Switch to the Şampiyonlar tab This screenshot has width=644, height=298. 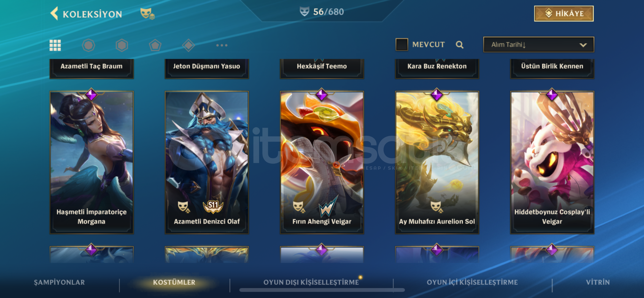pyautogui.click(x=59, y=282)
